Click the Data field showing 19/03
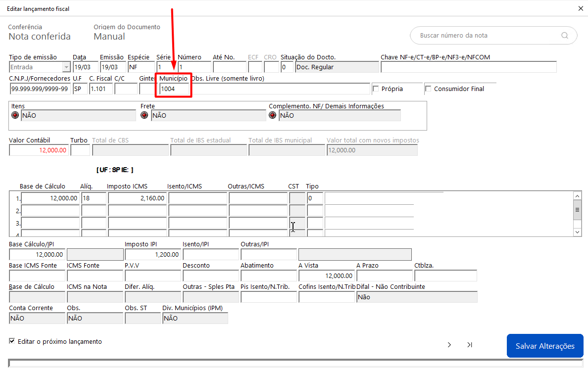Image resolution: width=588 pixels, height=370 pixels. tap(86, 67)
